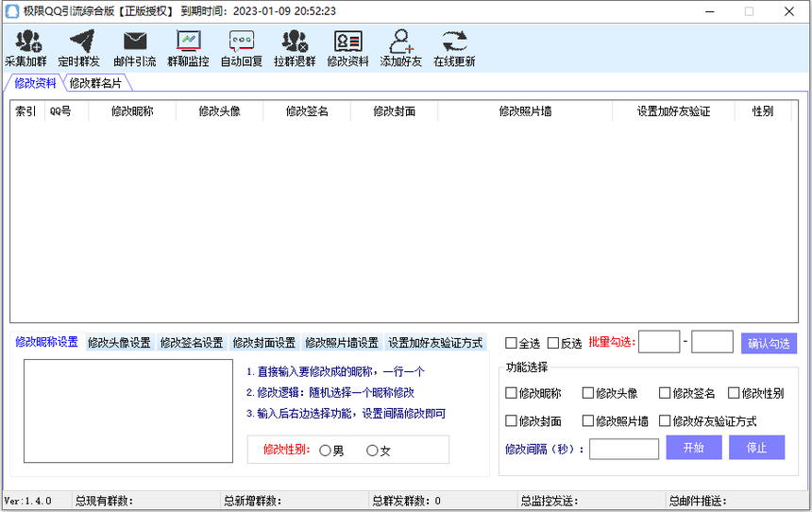Viewport: 812px width, 512px height.
Task: Enable the 修改好友验证方式 checkbox
Action: [x=665, y=420]
